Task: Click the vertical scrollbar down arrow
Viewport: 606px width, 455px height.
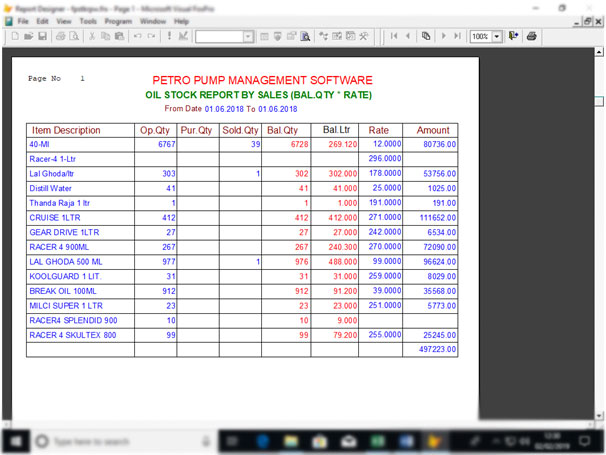Action: (599, 416)
